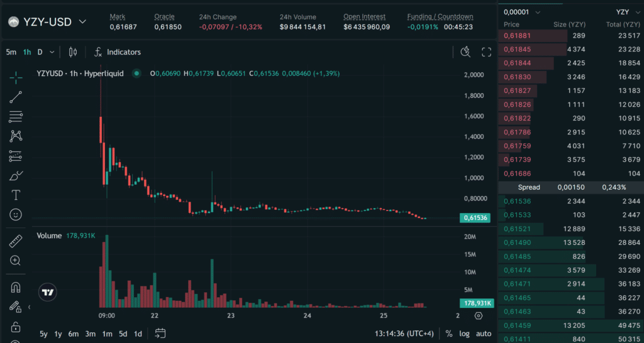Set chart range to 1d
Screen dimensions: 644x343
pyautogui.click(x=138, y=334)
